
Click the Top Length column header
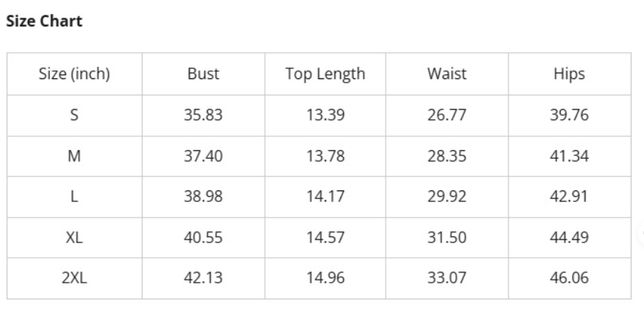(325, 74)
